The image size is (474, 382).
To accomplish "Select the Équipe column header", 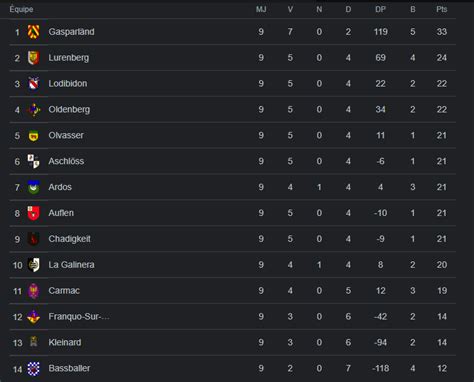I will click(x=21, y=9).
